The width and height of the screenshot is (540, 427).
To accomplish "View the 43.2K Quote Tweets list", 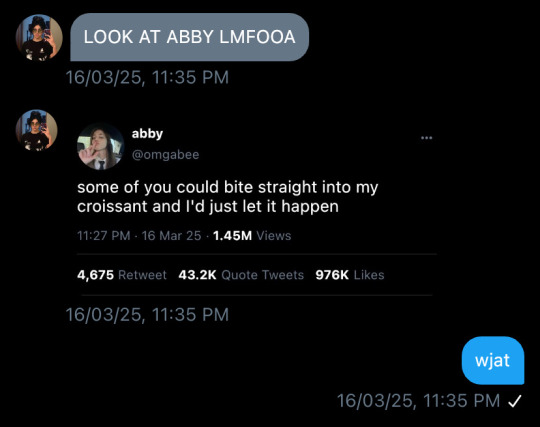I will [x=241, y=275].
